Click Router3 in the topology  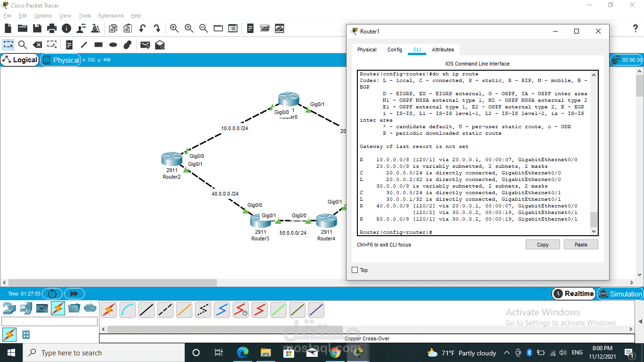(x=260, y=222)
